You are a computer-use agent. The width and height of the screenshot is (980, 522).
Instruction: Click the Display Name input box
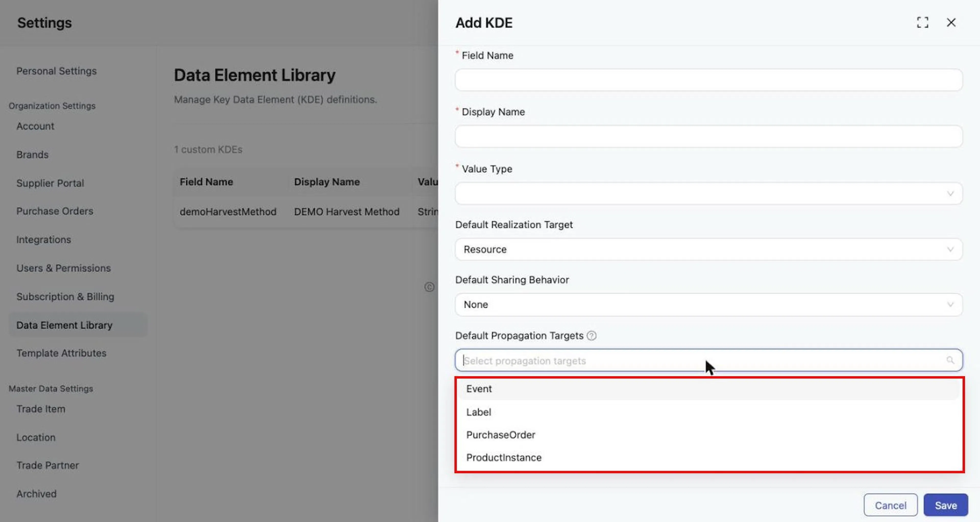point(708,136)
